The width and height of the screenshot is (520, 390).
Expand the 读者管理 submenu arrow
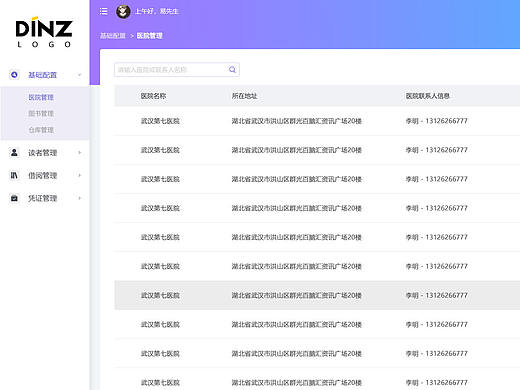[80, 153]
